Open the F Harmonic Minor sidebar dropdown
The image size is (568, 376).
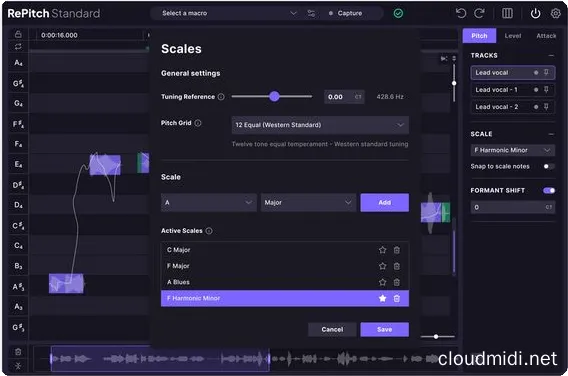pyautogui.click(x=513, y=150)
